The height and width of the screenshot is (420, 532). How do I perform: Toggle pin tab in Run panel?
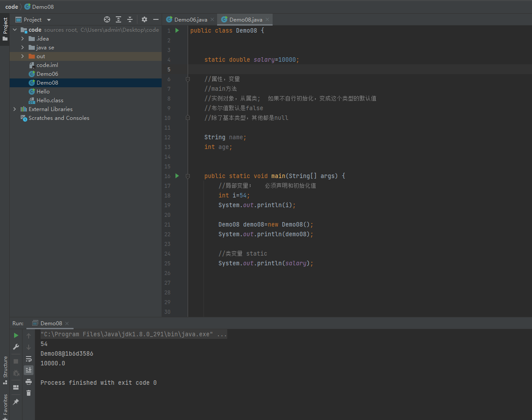[x=16, y=402]
